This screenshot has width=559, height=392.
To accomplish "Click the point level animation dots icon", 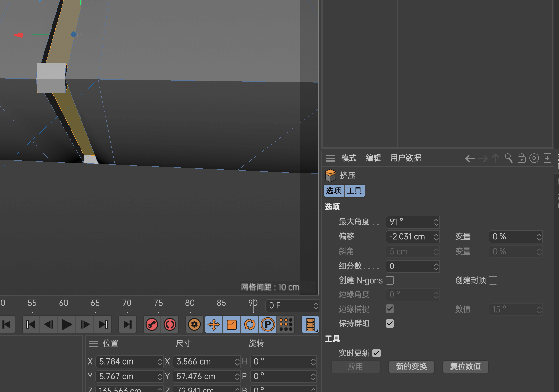I will coord(286,324).
